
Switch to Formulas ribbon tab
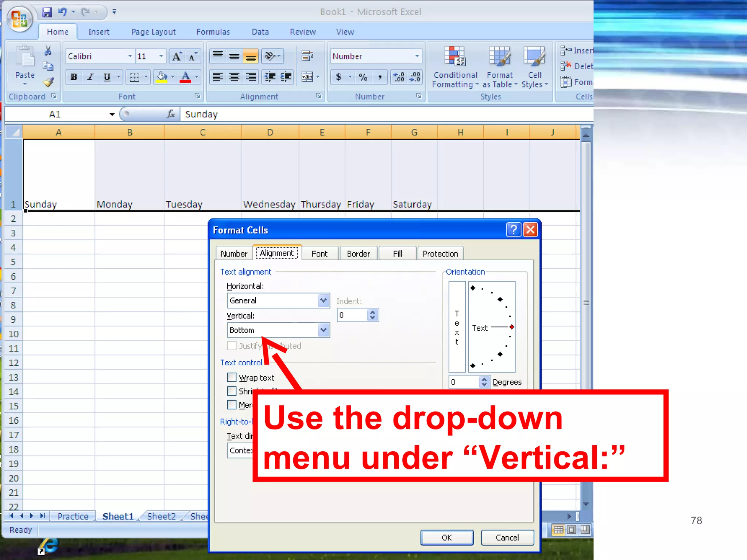213,32
